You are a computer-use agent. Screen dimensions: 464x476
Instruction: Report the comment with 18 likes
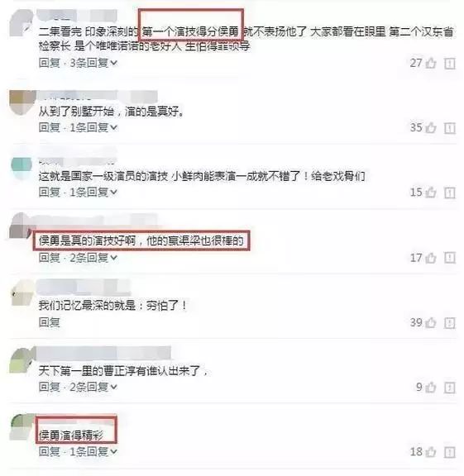point(450,452)
